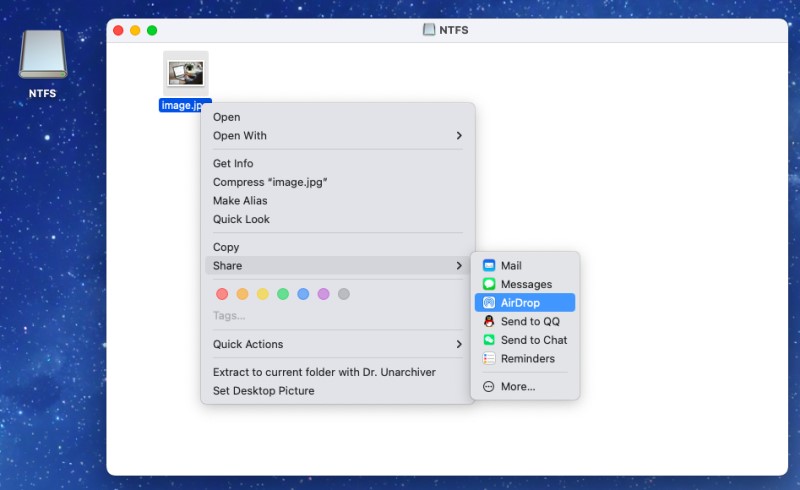800x490 pixels.
Task: Select the NTFS drive icon on desktop
Action: click(x=43, y=54)
